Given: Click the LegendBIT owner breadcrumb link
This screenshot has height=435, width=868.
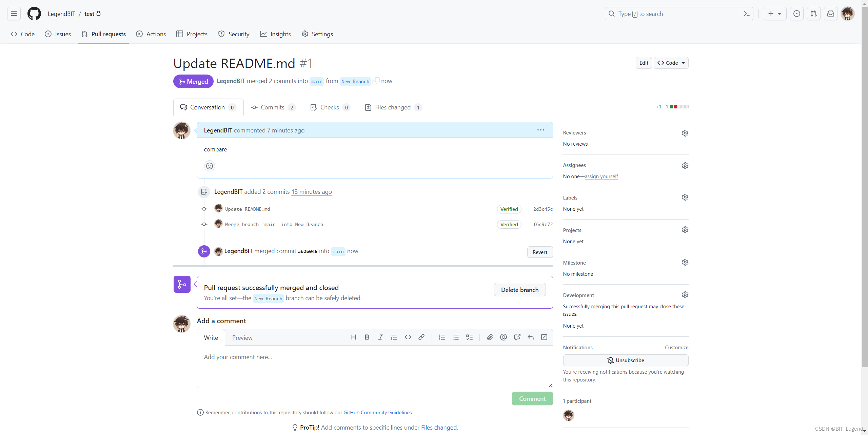Looking at the screenshot, I should pyautogui.click(x=61, y=14).
